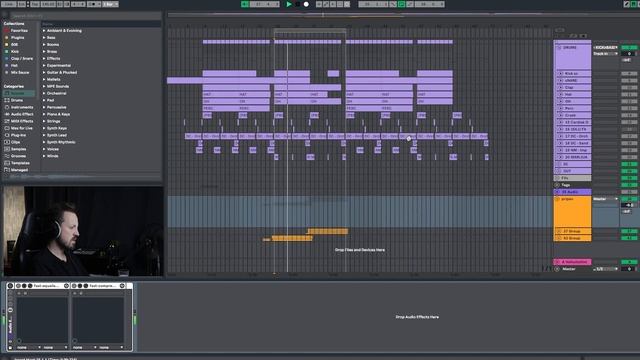Start playback with the Play button

289,4
